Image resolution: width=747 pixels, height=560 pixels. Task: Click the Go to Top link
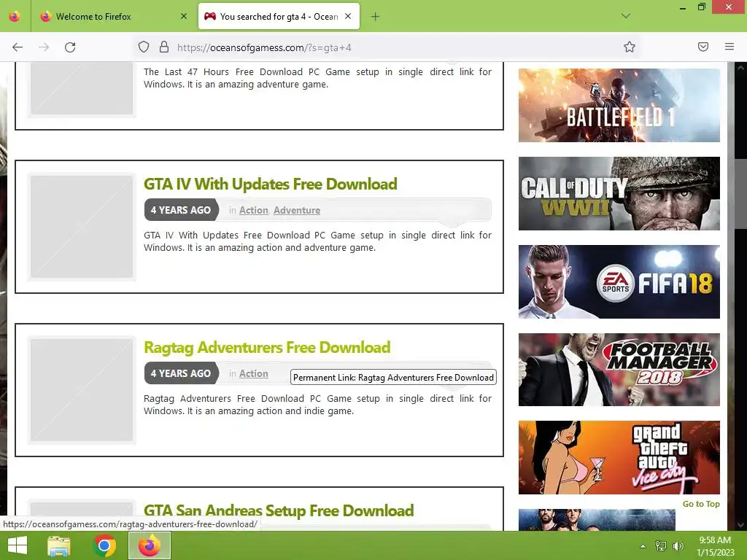click(701, 504)
